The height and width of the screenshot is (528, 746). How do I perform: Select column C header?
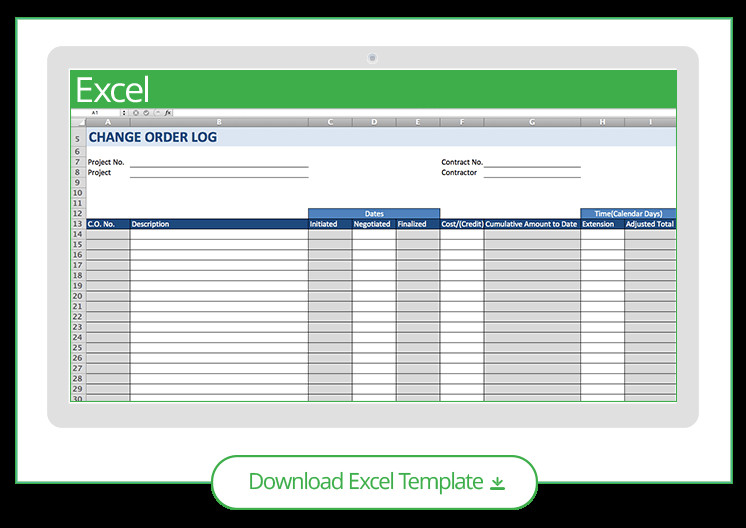pos(330,122)
